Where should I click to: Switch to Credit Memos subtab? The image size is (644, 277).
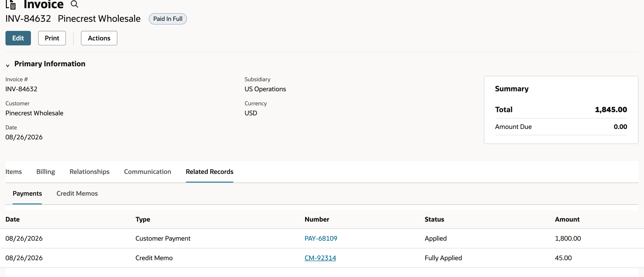[77, 194]
